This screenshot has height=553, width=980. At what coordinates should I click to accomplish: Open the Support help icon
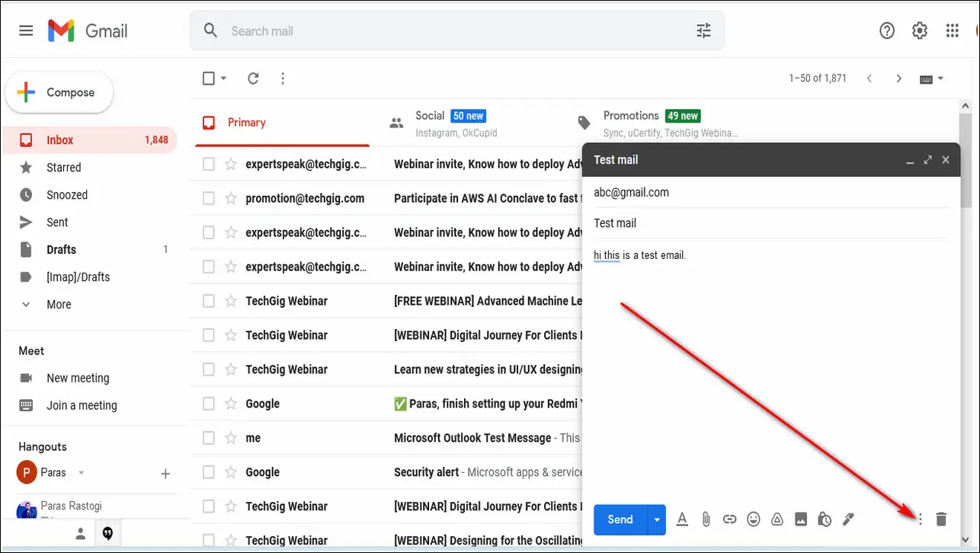click(x=887, y=30)
